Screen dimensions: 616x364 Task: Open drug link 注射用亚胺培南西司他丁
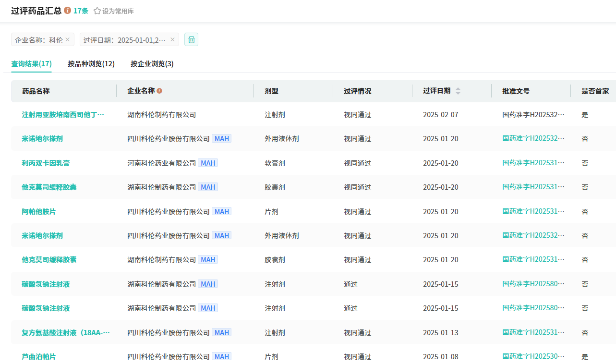(63, 115)
